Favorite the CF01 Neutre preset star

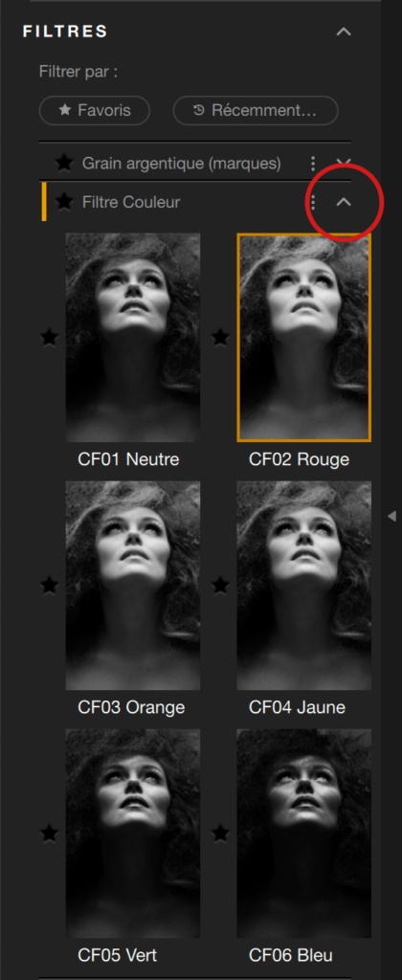pos(50,338)
